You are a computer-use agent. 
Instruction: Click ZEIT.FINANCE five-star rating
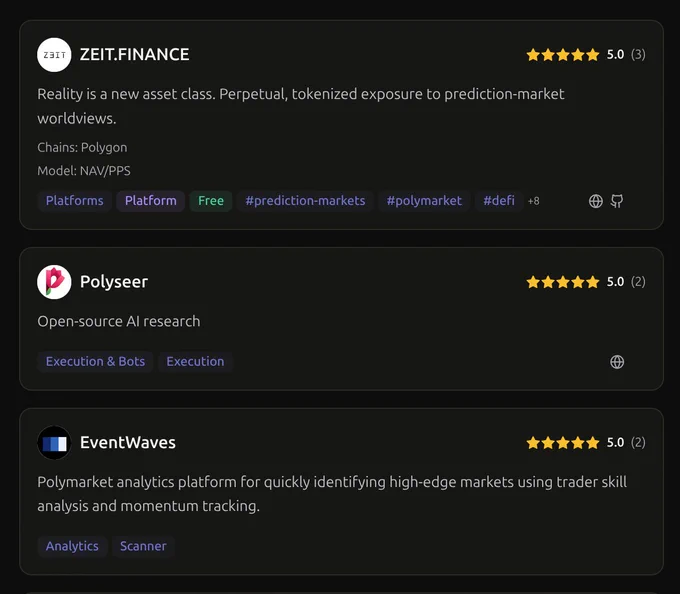(x=562, y=55)
